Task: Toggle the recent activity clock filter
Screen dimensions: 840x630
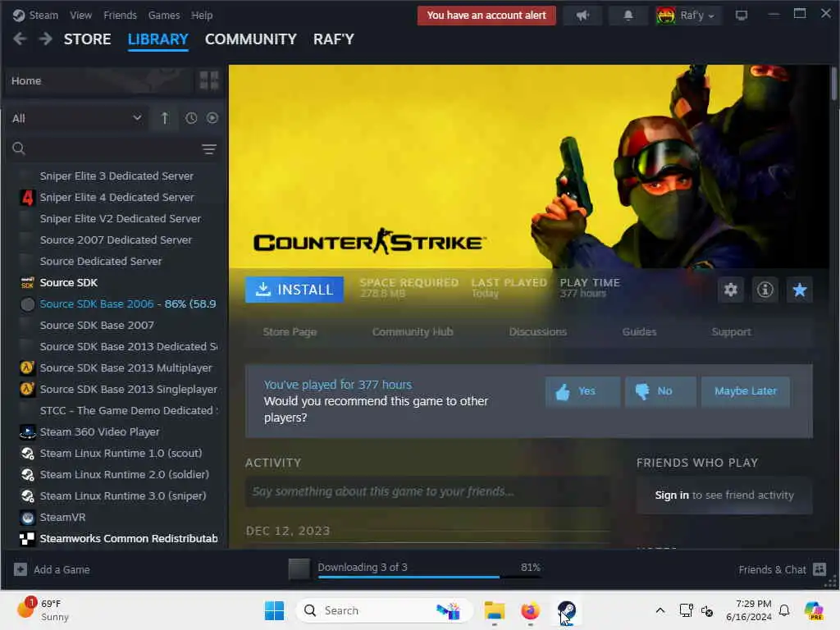Action: pos(191,118)
